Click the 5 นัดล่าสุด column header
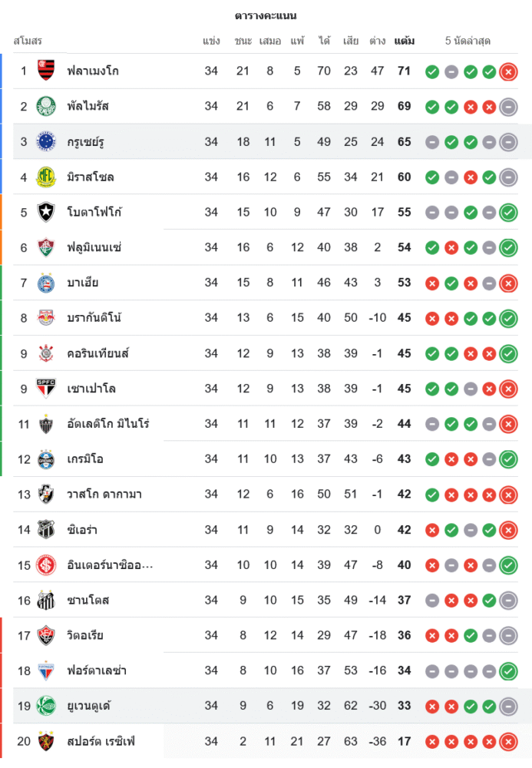This screenshot has height=768, width=532. (x=468, y=41)
